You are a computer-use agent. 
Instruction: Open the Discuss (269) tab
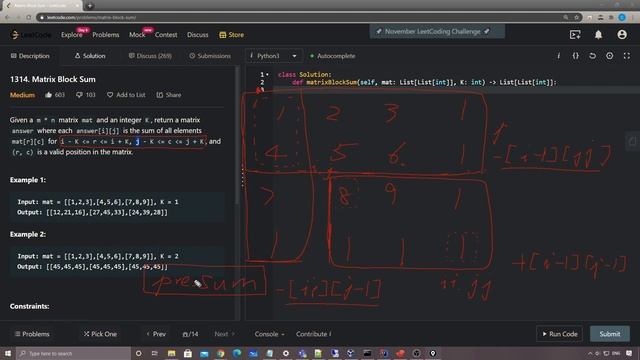(150, 56)
